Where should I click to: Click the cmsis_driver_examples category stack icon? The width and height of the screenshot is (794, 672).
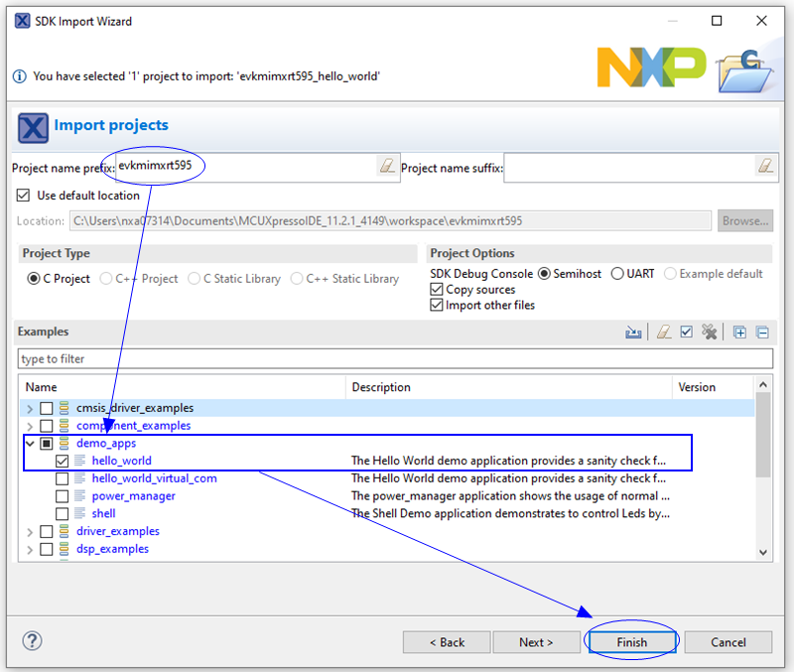(64, 408)
